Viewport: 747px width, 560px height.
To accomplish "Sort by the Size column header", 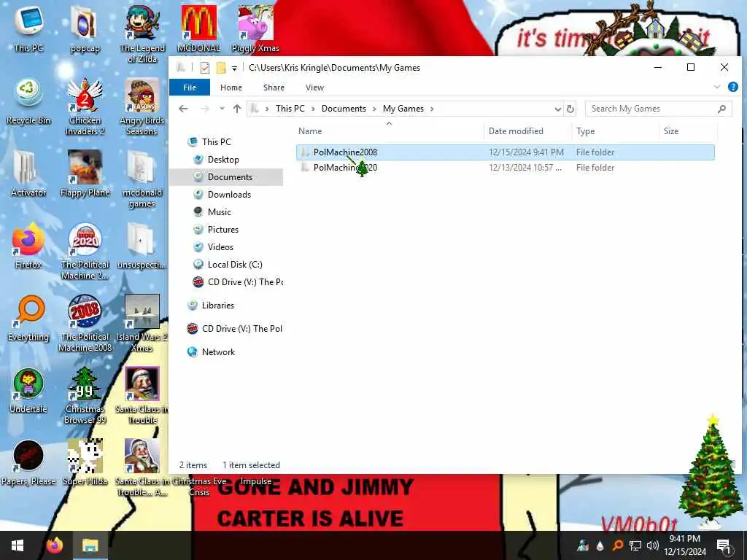I will [x=687, y=131].
